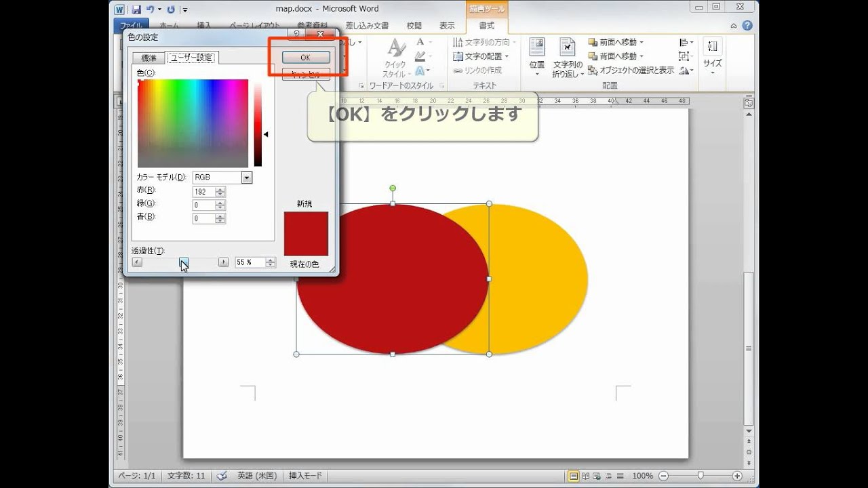Click the zoom in plus button
Viewport: 868px width, 488px height.
[736, 476]
